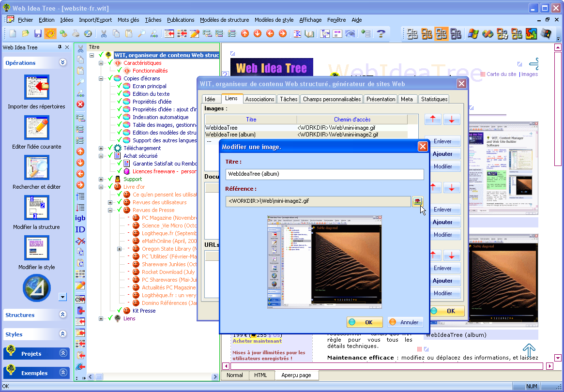The height and width of the screenshot is (392, 564).
Task: Click 'Importer des répertoires' operation icon
Action: pos(37,87)
